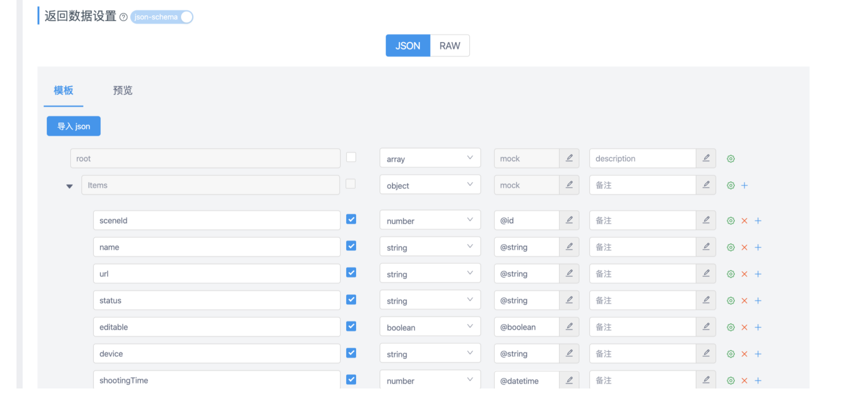This screenshot has width=868, height=415.
Task: Add a field after device
Action: tap(758, 354)
